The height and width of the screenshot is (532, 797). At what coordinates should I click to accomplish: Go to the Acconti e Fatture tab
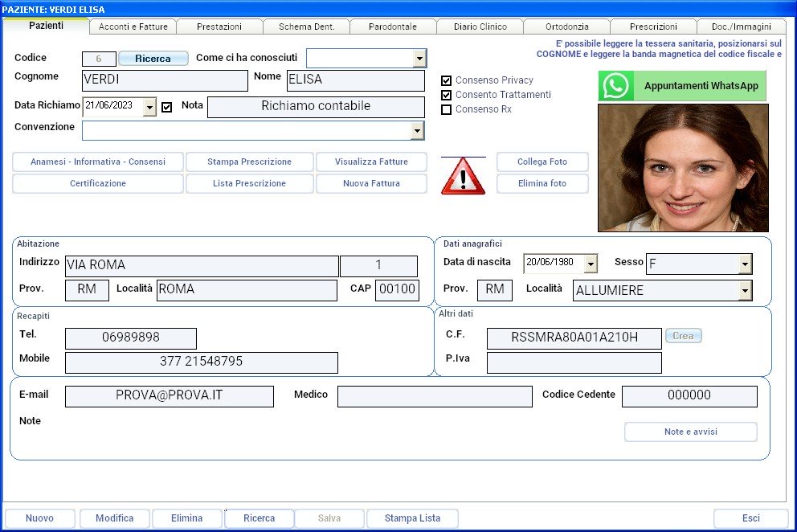click(x=132, y=26)
